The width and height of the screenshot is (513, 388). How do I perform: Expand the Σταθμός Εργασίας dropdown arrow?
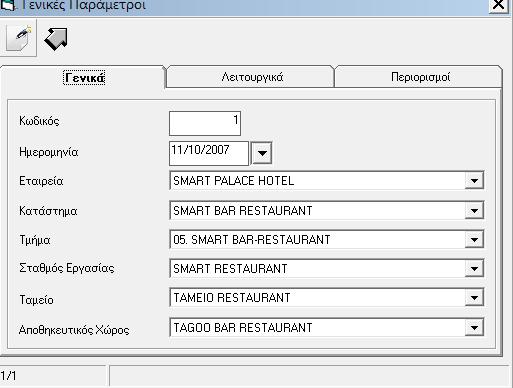pyautogui.click(x=474, y=269)
